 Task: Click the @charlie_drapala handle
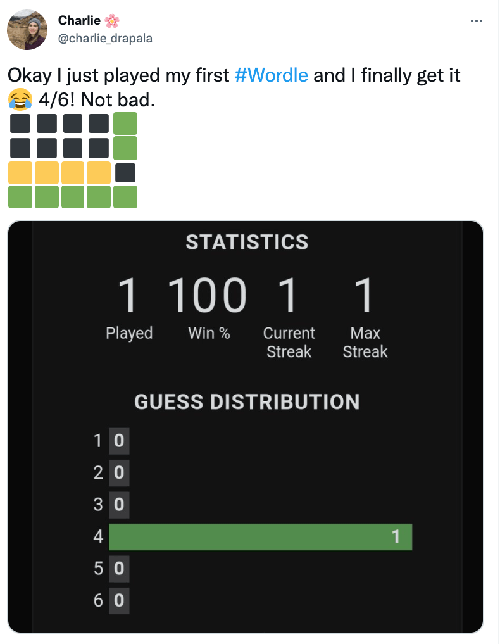105,38
